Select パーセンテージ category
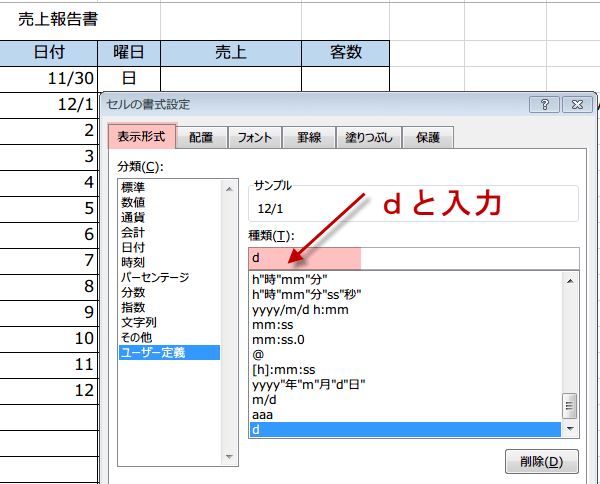Image resolution: width=600 pixels, height=484 pixels. 170,277
